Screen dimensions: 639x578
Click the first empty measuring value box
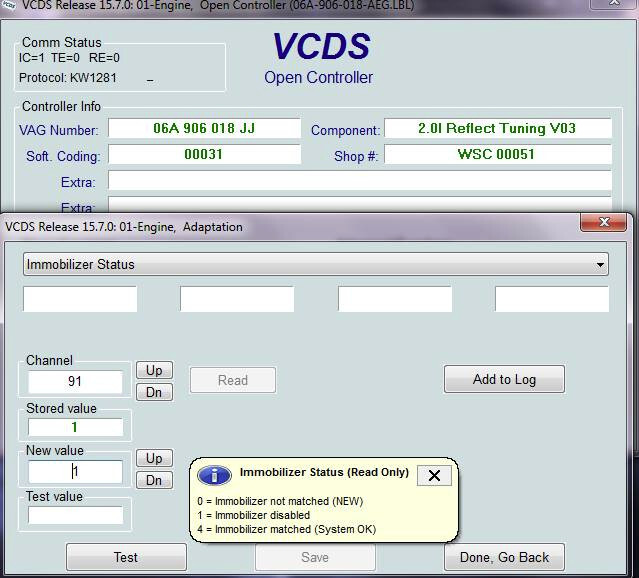point(80,299)
